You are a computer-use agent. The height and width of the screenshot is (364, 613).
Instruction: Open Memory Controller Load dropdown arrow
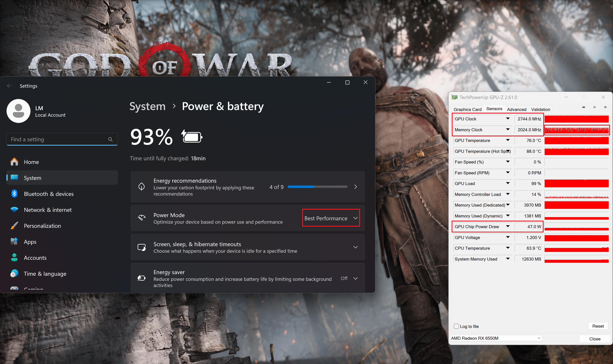click(508, 194)
